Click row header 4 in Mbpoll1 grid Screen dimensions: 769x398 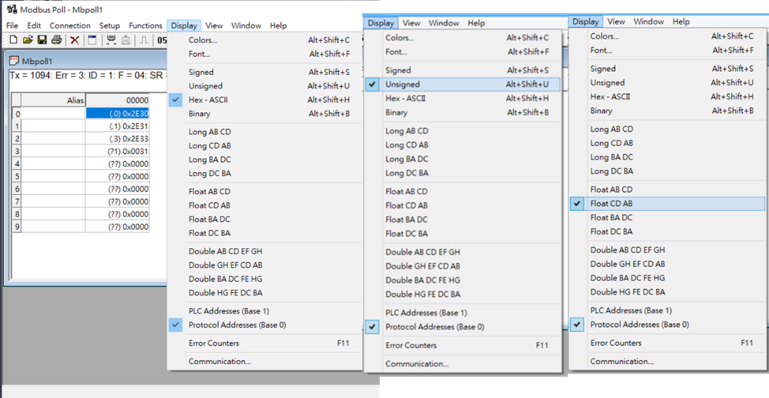point(17,164)
